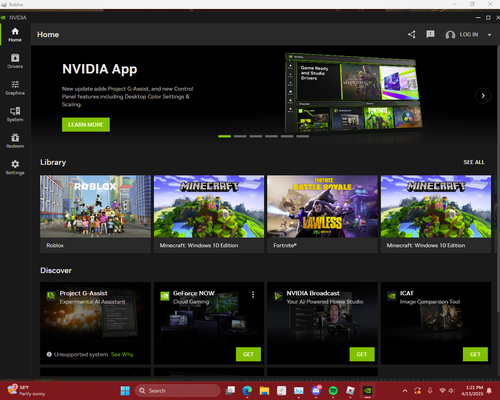
Task: Advance the banner with the next arrow
Action: [x=483, y=96]
